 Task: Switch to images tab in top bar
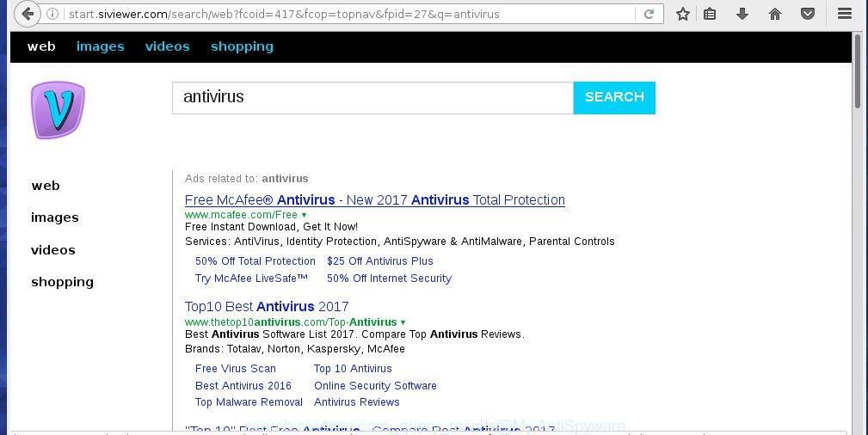point(100,46)
